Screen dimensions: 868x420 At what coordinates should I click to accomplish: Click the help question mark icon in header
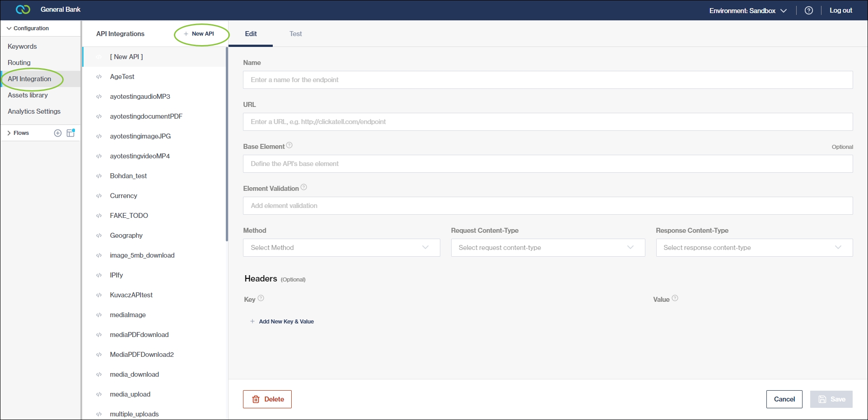coord(808,10)
